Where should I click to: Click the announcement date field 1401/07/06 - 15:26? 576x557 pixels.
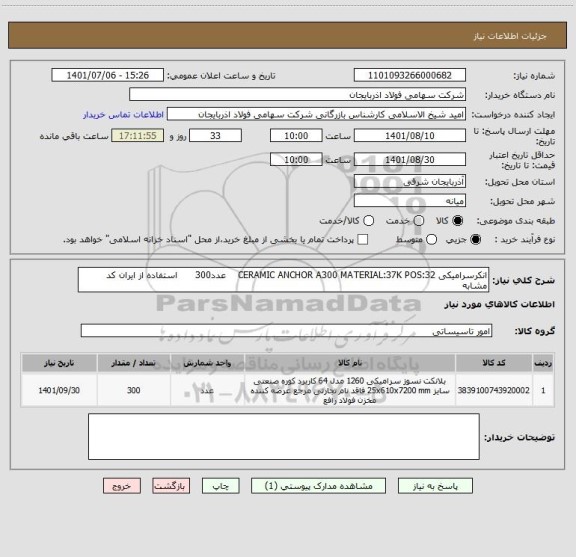[x=108, y=75]
